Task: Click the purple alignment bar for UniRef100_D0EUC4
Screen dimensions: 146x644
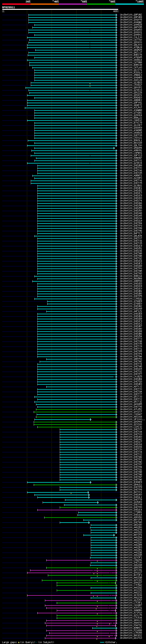Action: [77, 510]
